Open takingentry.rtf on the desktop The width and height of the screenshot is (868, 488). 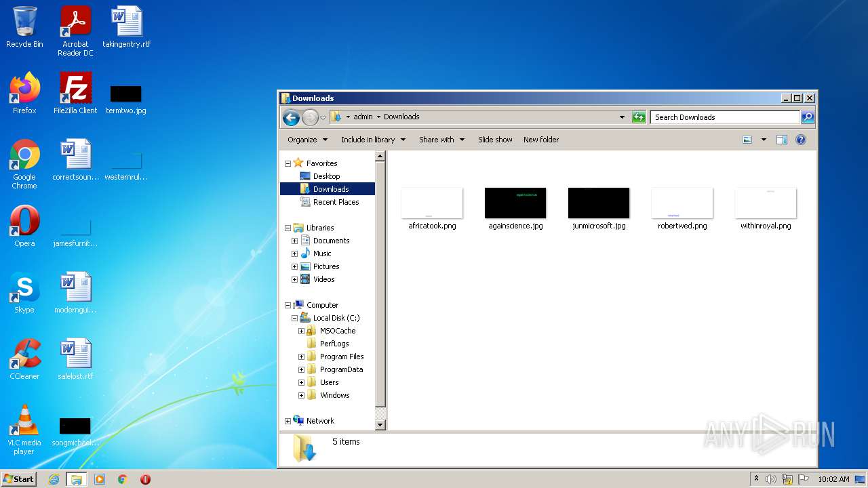tap(126, 27)
